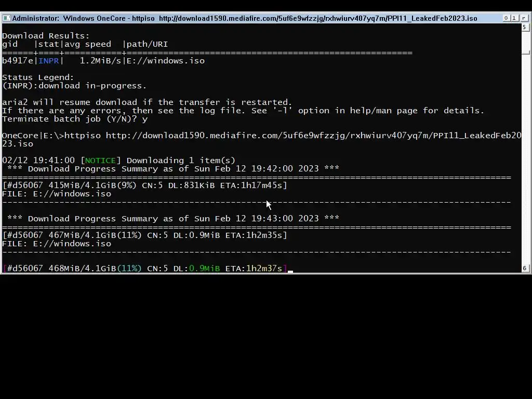Click 'aria2 will resume download' message line

147,102
